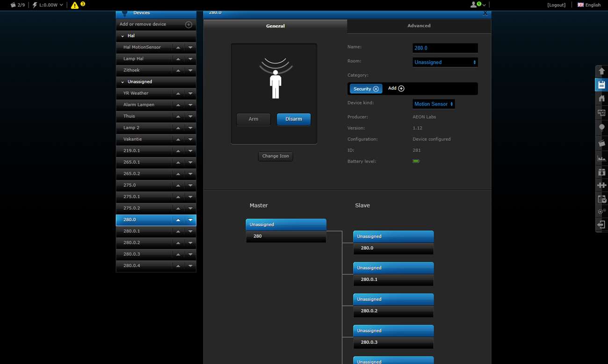Click the Logout link
Image resolution: width=608 pixels, height=364 pixels.
[x=556, y=5]
